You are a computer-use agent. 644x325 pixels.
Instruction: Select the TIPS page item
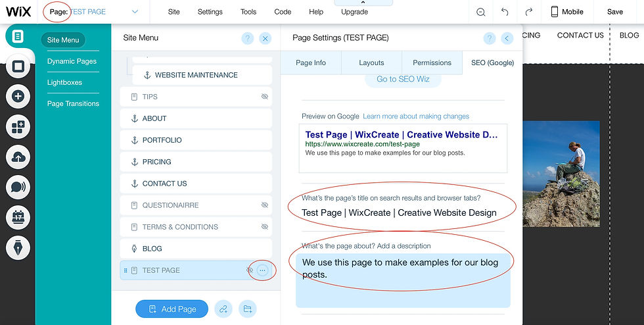coord(196,97)
